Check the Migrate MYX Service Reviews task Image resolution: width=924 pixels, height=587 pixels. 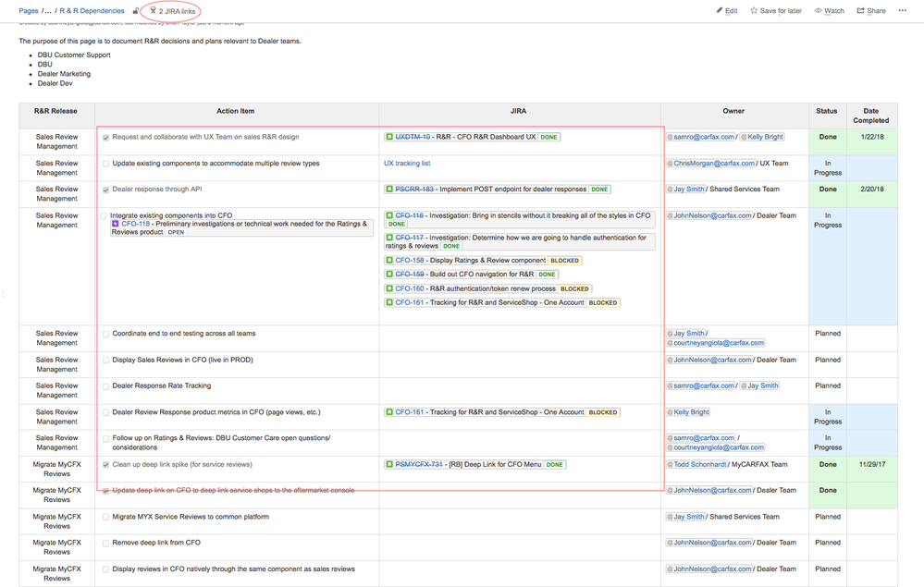pyautogui.click(x=106, y=517)
